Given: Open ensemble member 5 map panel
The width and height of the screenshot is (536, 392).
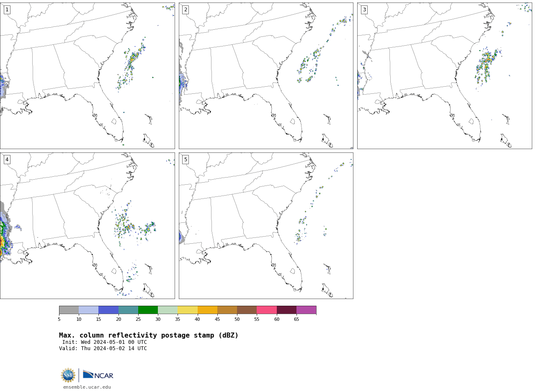Looking at the screenshot, I should [x=266, y=226].
